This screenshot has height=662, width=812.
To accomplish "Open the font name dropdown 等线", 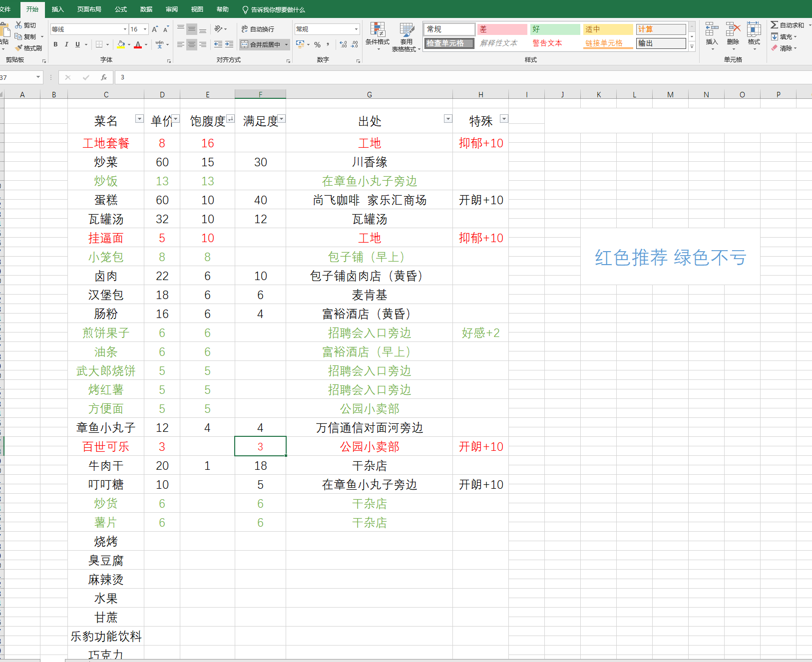I will point(125,29).
